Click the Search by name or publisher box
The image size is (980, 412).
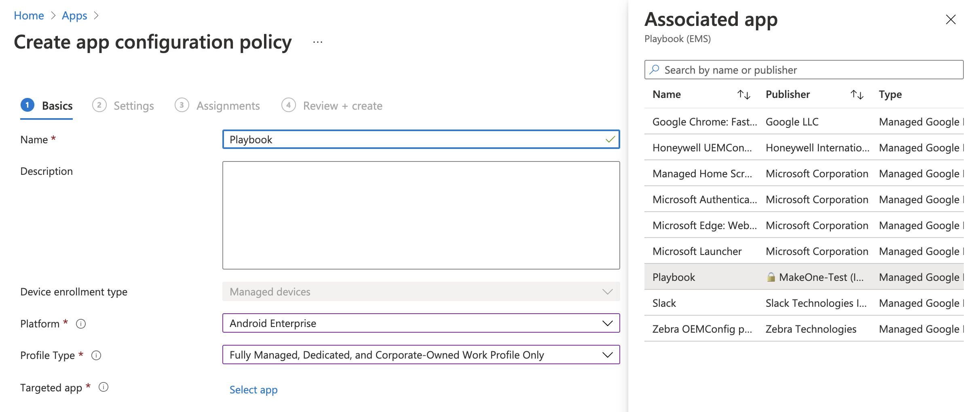pos(804,70)
